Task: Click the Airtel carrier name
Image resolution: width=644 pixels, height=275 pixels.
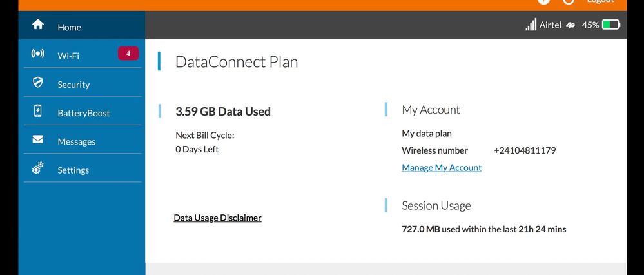Action: tap(551, 25)
